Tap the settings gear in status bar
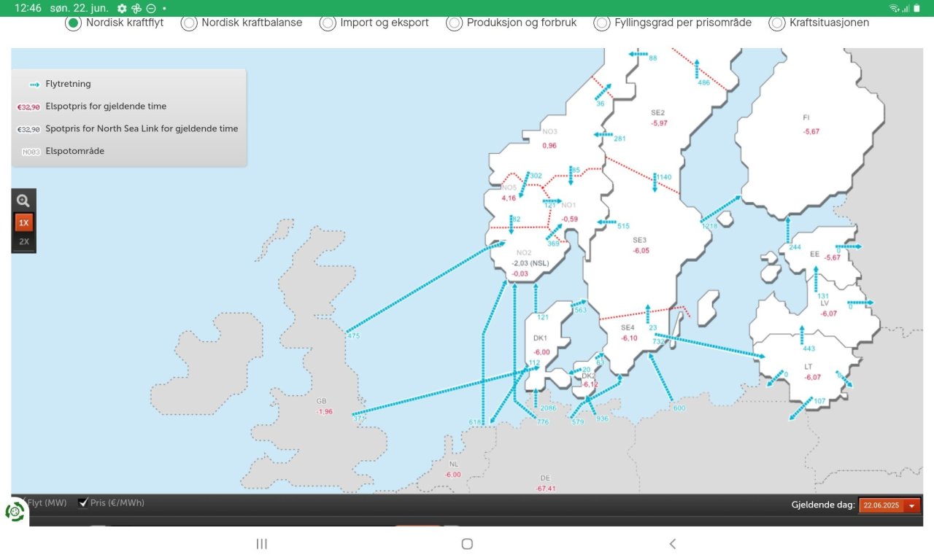934x560 pixels. pyautogui.click(x=122, y=8)
